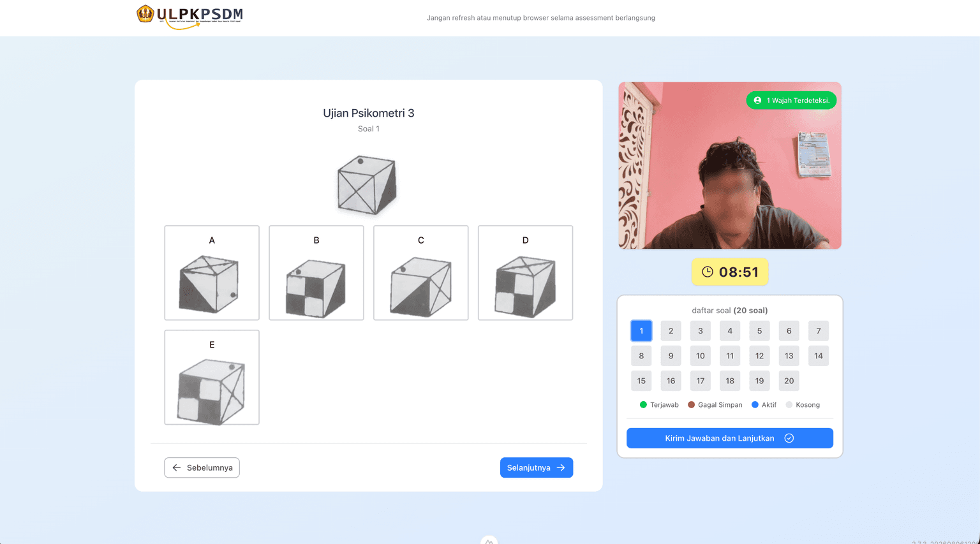The width and height of the screenshot is (980, 544).
Task: Navigate to question 4 in the list
Action: coord(730,331)
